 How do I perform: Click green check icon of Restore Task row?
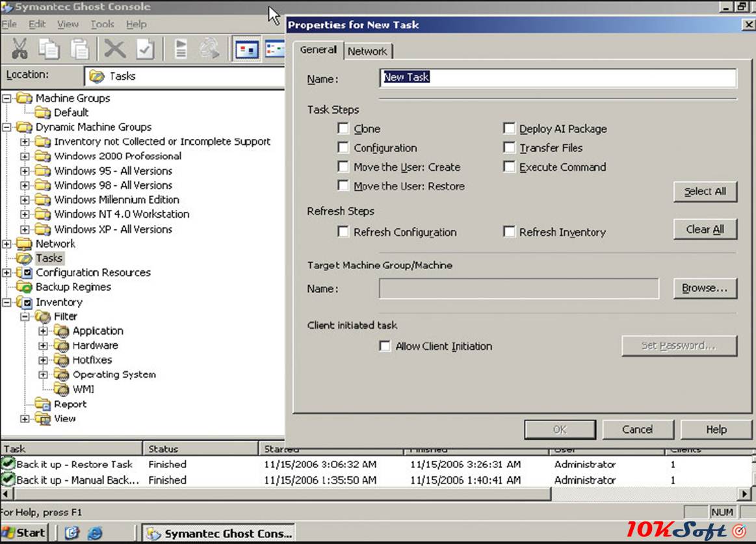[8, 464]
